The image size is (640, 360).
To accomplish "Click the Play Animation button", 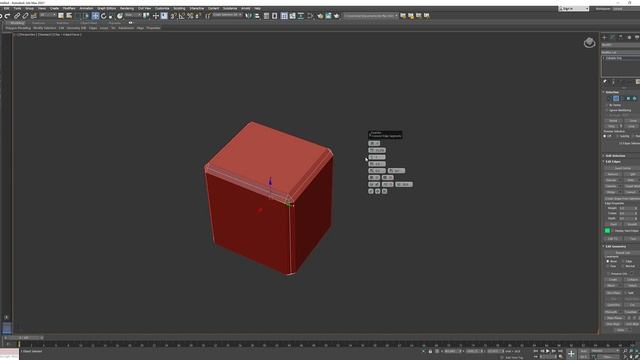I will click(548, 351).
